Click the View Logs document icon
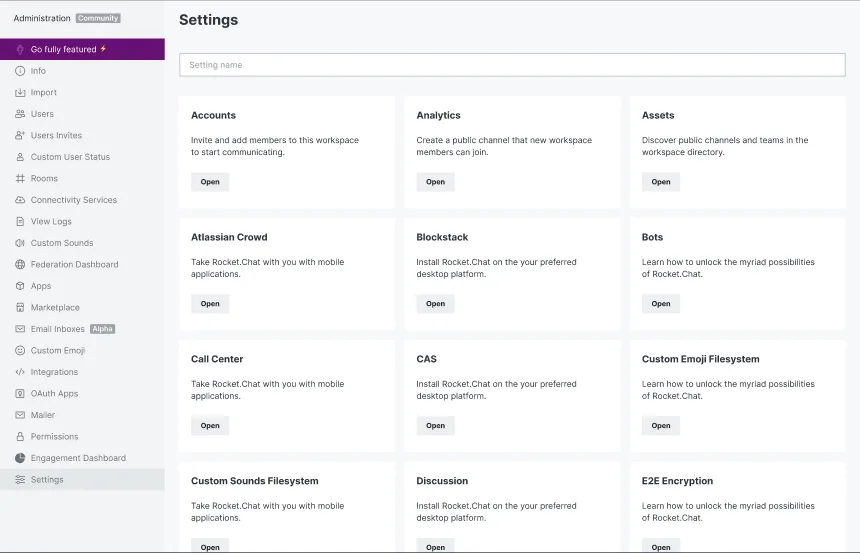The width and height of the screenshot is (860, 553). pyautogui.click(x=20, y=221)
